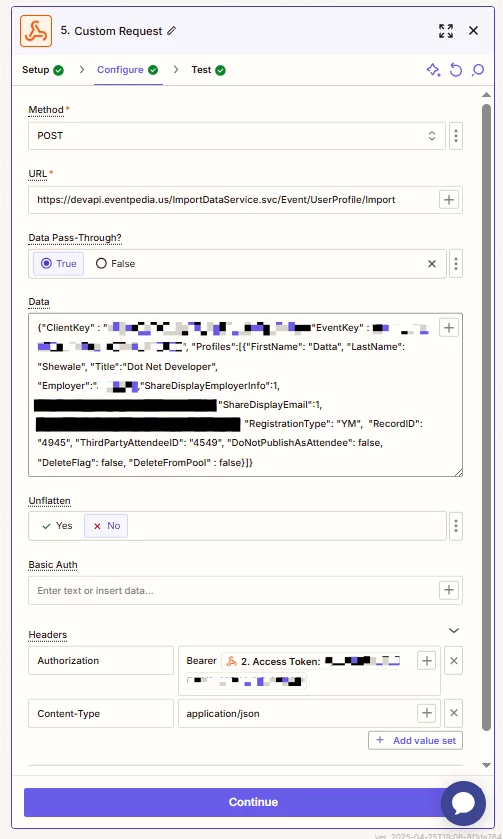Open the AI sparkle assistant icon
The image size is (503, 839).
(433, 70)
